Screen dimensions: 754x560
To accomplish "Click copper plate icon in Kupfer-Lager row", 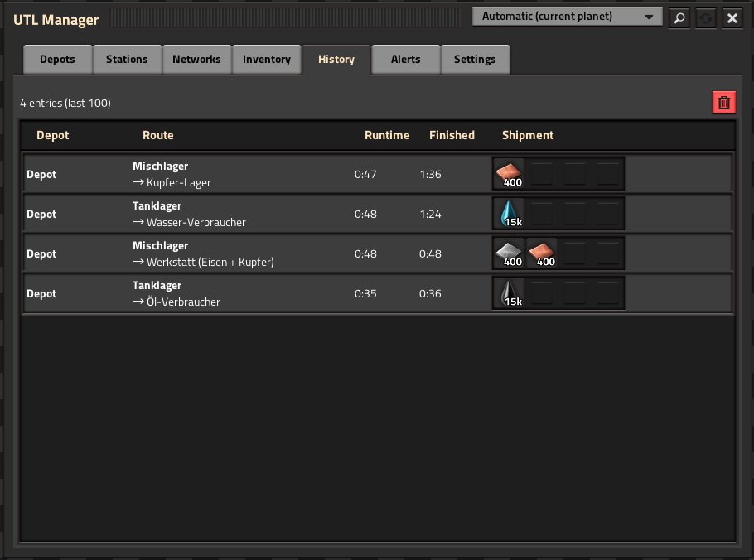I will pos(509,174).
